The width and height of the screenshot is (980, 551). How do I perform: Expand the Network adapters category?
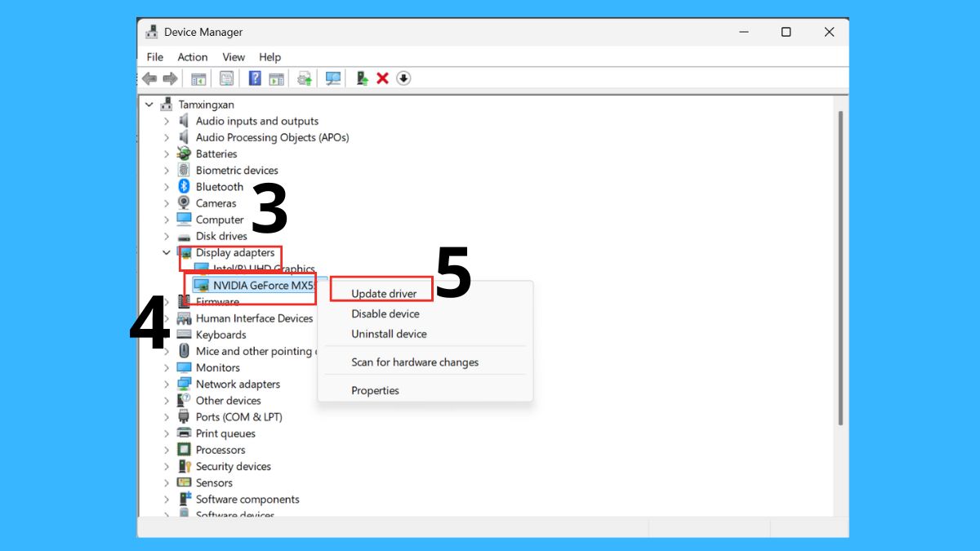[167, 384]
